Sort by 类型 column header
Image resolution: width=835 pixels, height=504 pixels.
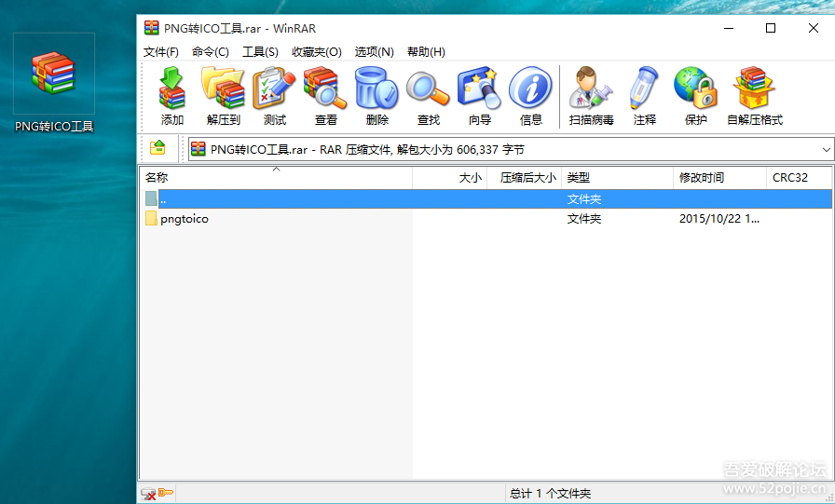pyautogui.click(x=618, y=177)
